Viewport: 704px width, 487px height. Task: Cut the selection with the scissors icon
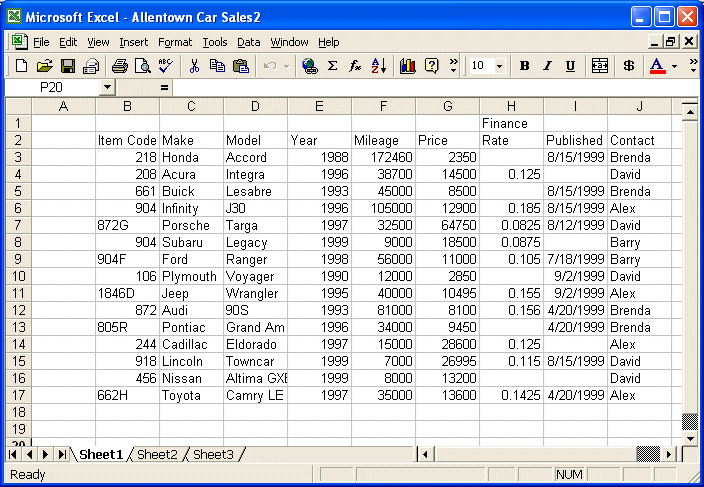point(194,66)
